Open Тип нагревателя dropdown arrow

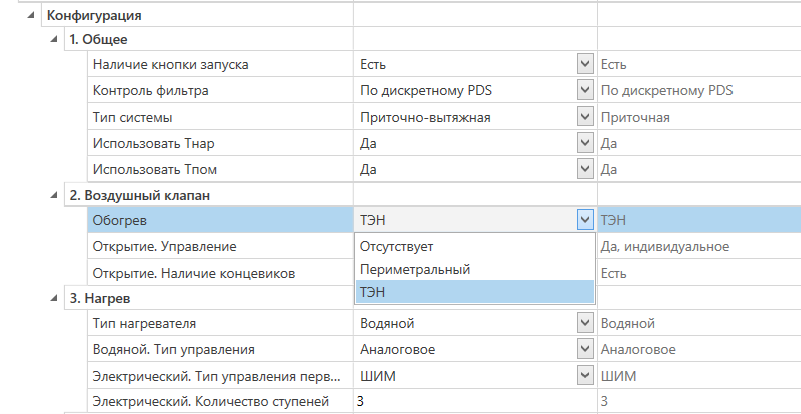(x=585, y=323)
